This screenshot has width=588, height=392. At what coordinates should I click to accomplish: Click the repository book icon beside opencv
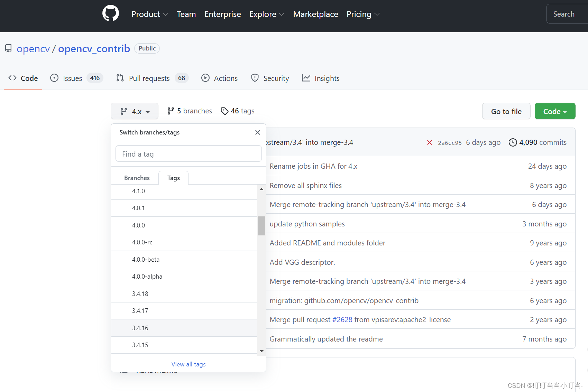point(8,48)
